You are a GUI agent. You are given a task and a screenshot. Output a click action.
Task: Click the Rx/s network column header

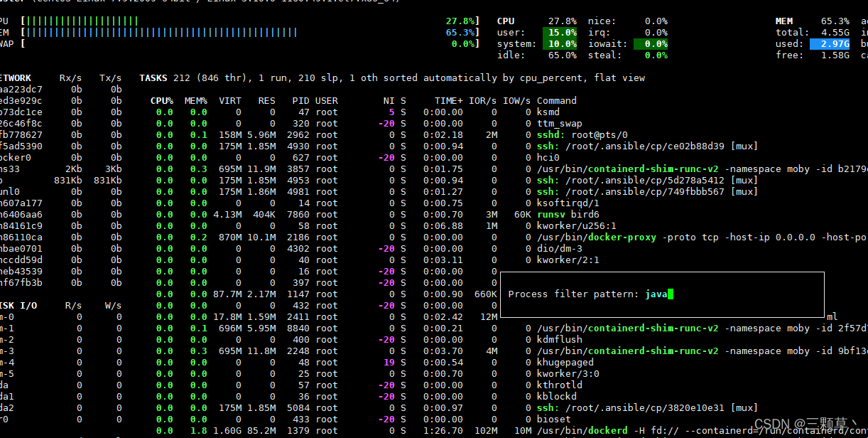(x=71, y=78)
